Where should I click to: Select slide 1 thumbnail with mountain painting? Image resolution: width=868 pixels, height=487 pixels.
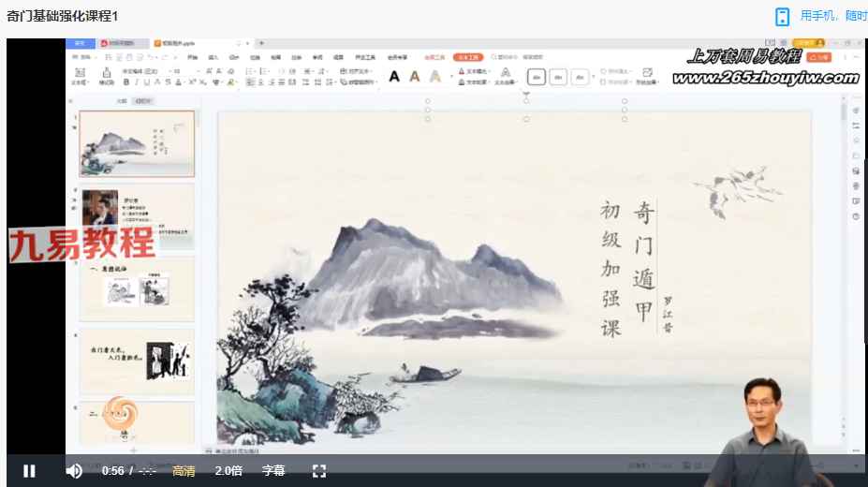point(137,143)
